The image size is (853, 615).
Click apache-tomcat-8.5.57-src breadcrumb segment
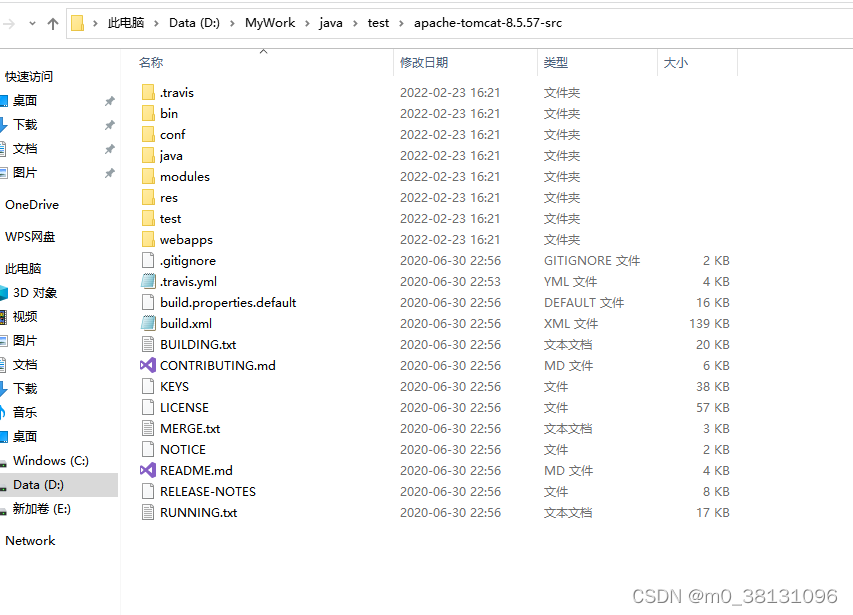click(488, 23)
